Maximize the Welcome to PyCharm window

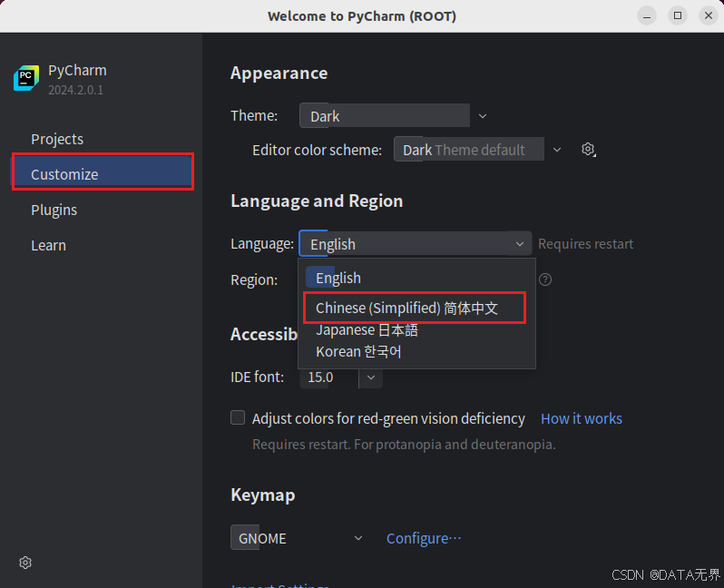(678, 15)
